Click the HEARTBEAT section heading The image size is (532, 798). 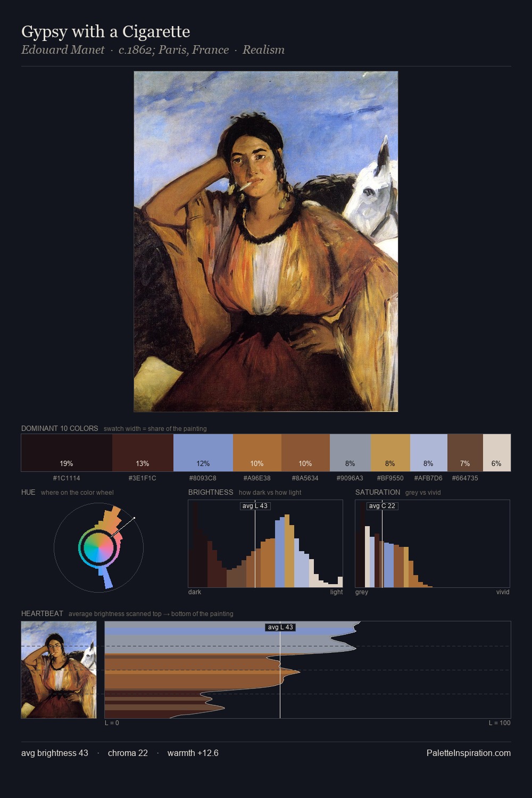tap(42, 614)
